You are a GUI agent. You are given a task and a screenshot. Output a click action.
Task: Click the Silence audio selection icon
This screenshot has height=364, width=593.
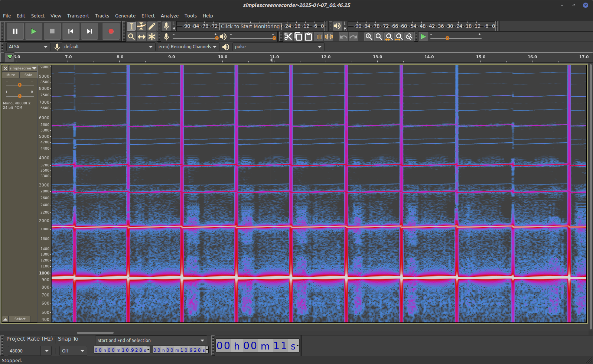click(329, 36)
